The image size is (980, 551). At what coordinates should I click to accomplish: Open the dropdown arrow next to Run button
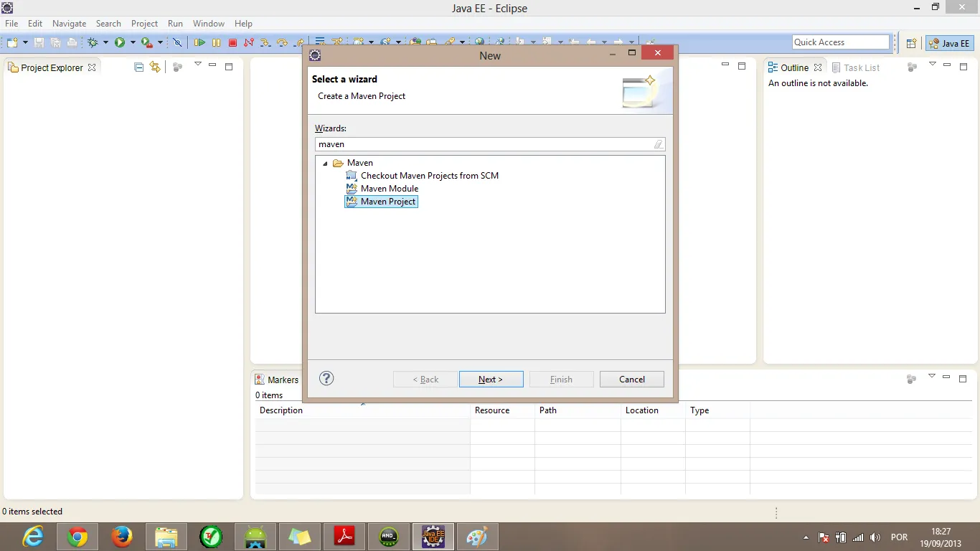pos(133,43)
